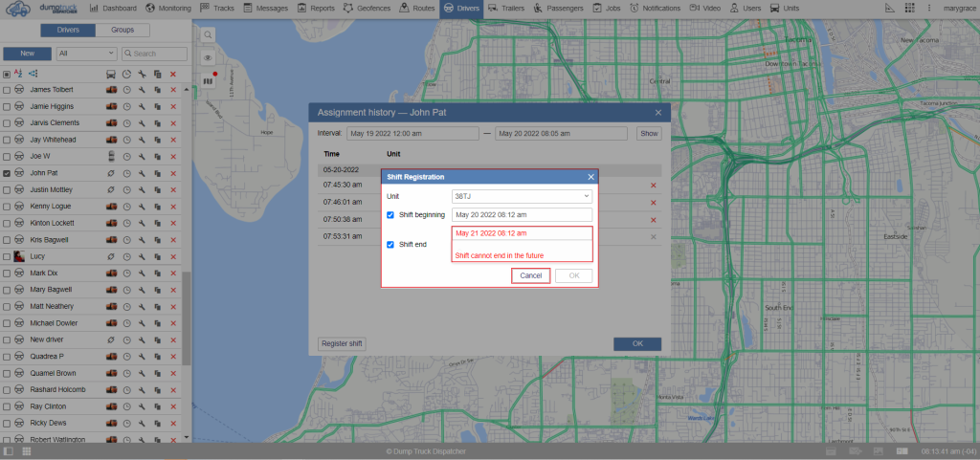The width and height of the screenshot is (980, 460).
Task: Delete James Tolbert using red X icon
Action: (173, 90)
